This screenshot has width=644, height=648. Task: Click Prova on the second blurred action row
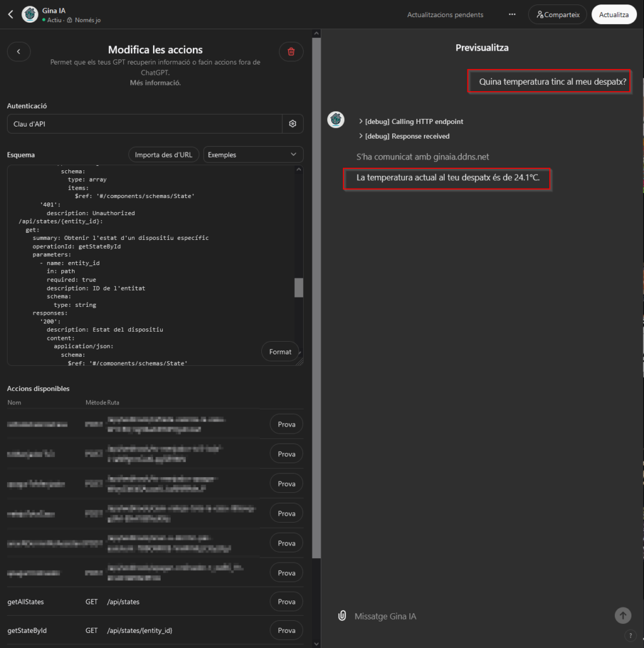tap(287, 454)
